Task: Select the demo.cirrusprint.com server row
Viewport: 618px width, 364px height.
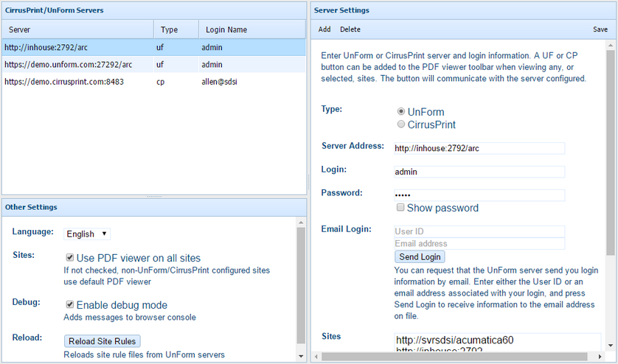Action: [64, 82]
